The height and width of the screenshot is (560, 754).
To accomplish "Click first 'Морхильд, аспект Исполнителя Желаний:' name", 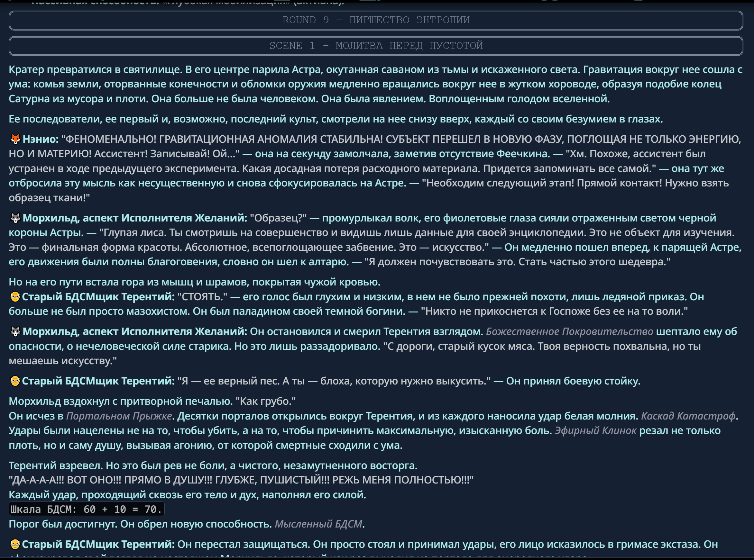I will point(135,218).
